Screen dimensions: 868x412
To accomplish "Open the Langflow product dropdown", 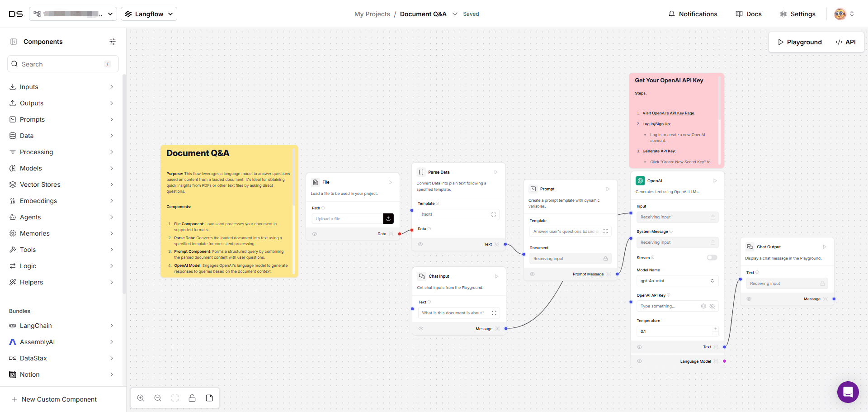I will pyautogui.click(x=149, y=14).
